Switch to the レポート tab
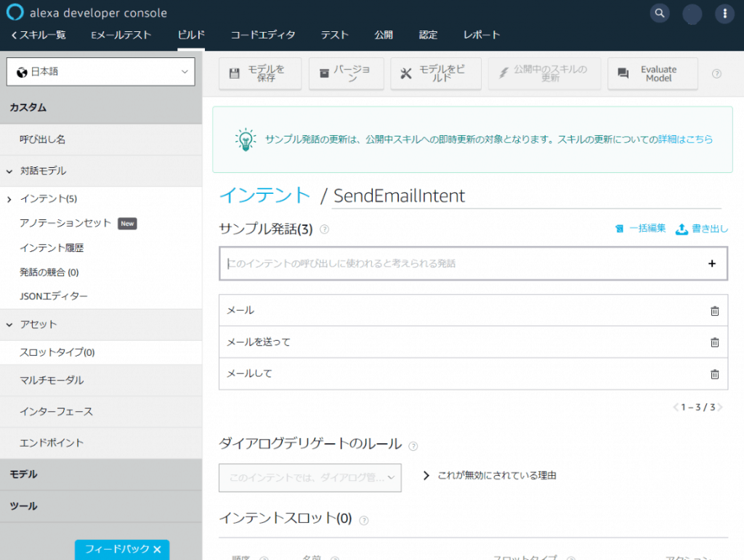The width and height of the screenshot is (744, 560). point(482,35)
